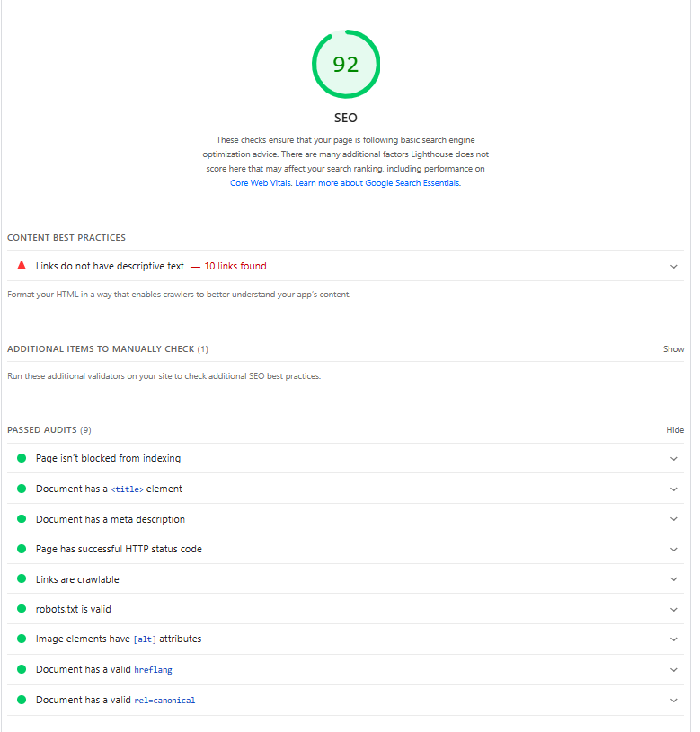Screen dimensions: 700x732
Task: Expand Document has a title element chevron
Action: tap(673, 489)
